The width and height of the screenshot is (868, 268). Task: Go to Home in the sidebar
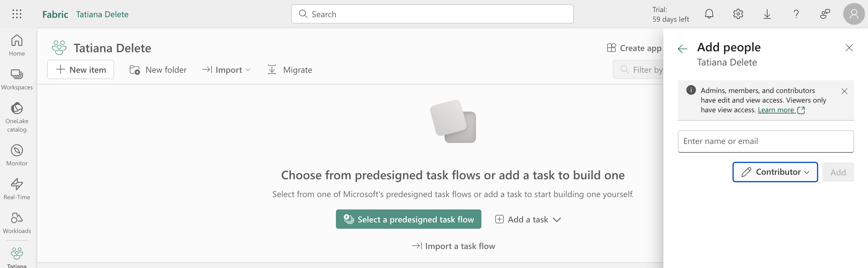point(17,45)
